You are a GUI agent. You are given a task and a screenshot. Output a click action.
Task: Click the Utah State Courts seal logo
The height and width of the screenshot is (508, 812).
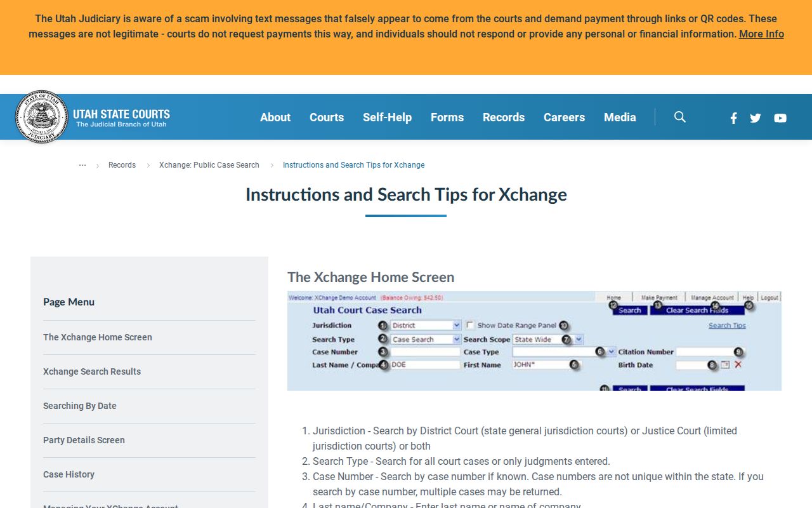pyautogui.click(x=41, y=117)
